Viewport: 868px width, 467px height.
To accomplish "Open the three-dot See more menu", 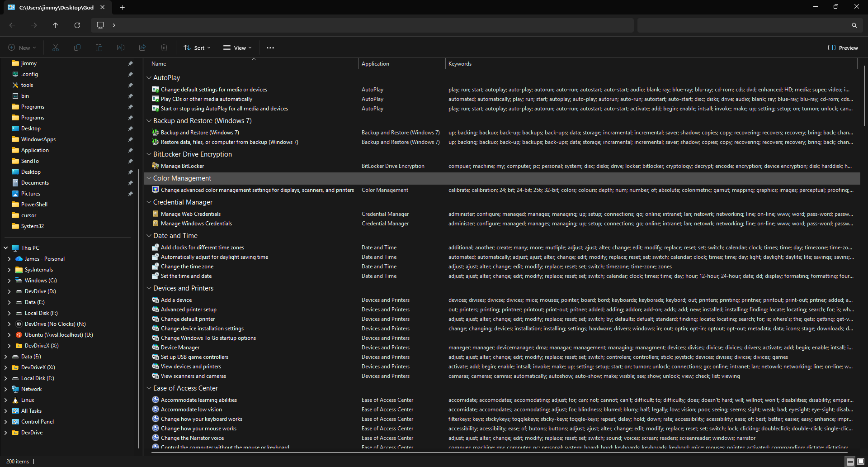I will 270,48.
